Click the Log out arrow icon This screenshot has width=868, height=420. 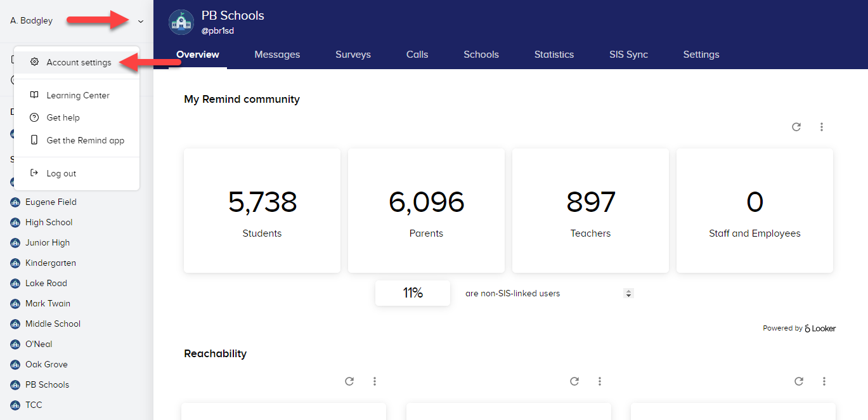pos(34,173)
